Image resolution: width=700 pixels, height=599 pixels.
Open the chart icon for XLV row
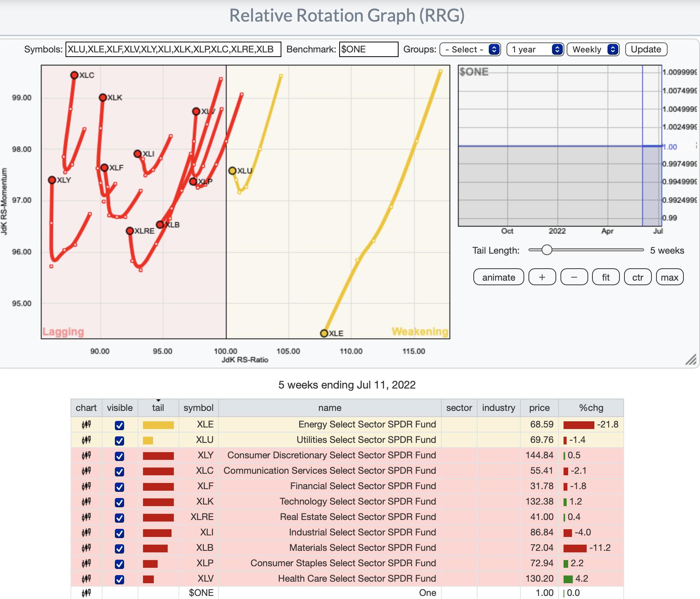tap(86, 579)
